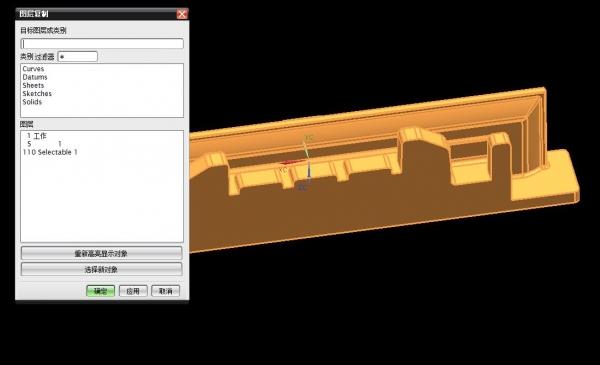Image resolution: width=600 pixels, height=365 pixels.
Task: Click the 重新高亮显示对象 button
Action: 101,253
